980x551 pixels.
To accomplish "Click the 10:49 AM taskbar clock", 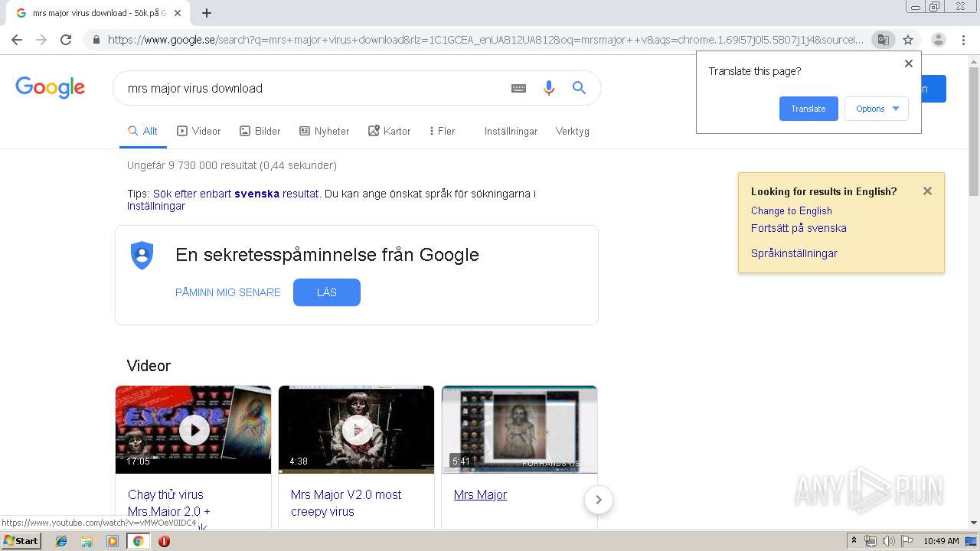I will pos(941,541).
